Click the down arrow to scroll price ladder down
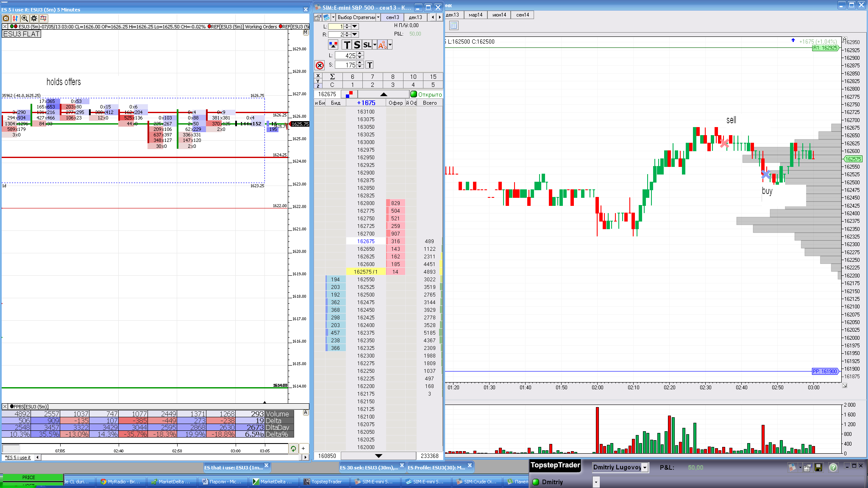 [378, 456]
